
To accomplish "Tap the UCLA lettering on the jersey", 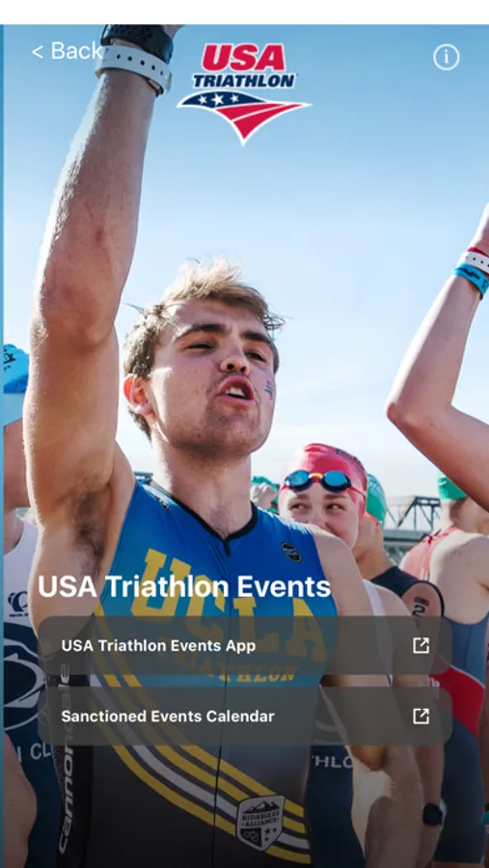I will point(222,598).
